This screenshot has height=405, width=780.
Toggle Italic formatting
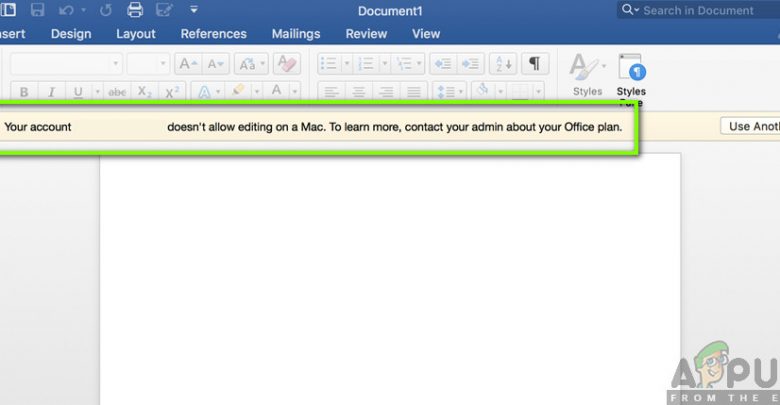click(x=51, y=92)
